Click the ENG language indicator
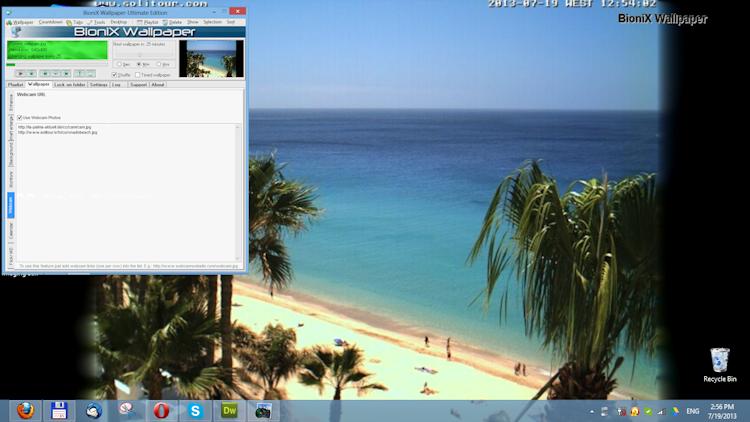Screen dimensions: 750x422 [693, 411]
